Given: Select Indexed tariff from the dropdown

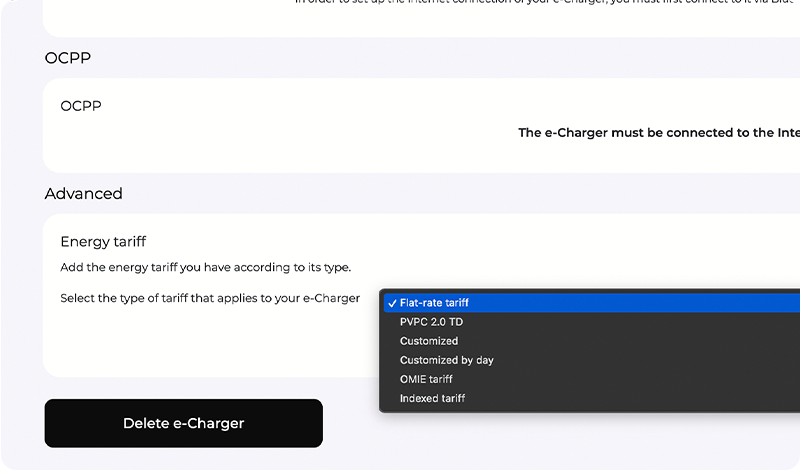Looking at the screenshot, I should click(x=432, y=398).
